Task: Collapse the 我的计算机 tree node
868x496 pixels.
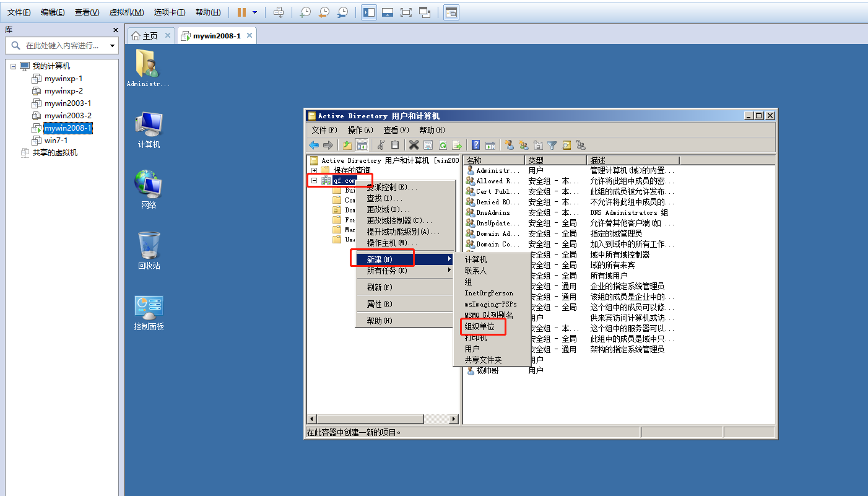Action: point(13,66)
